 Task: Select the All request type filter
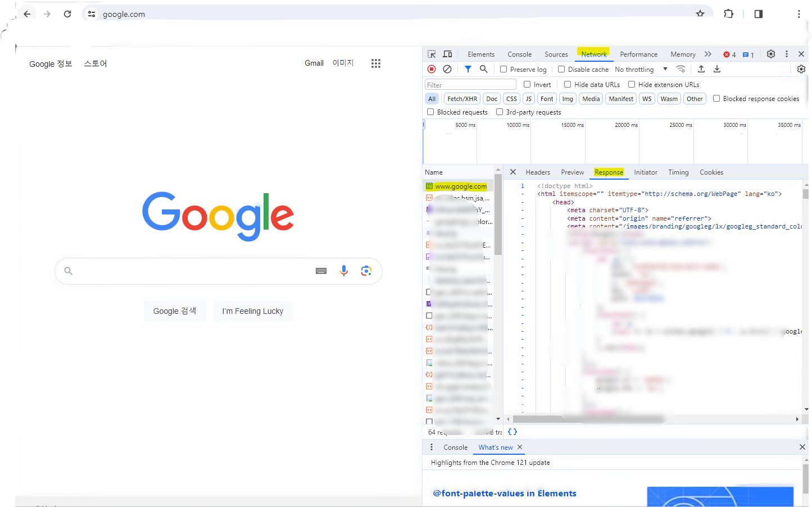click(432, 99)
